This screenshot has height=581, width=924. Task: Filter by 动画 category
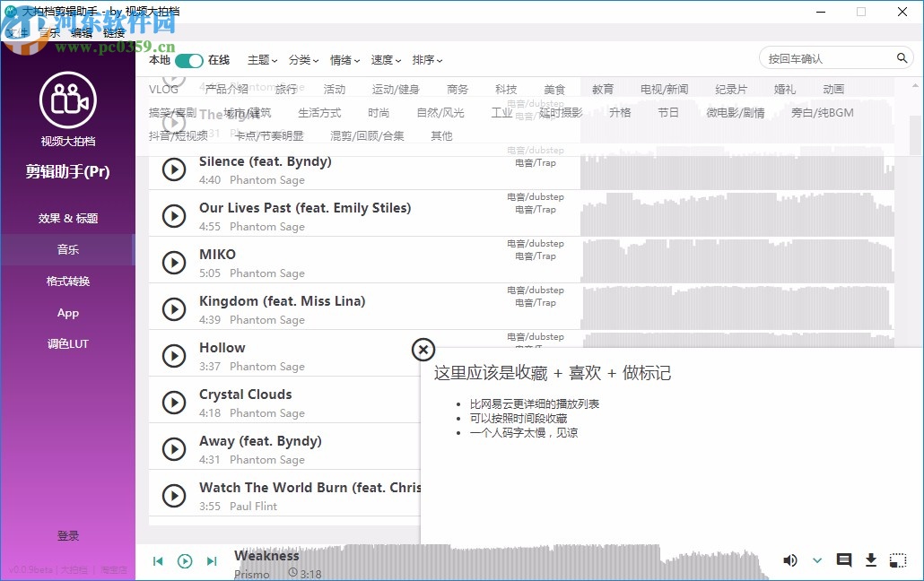click(833, 90)
